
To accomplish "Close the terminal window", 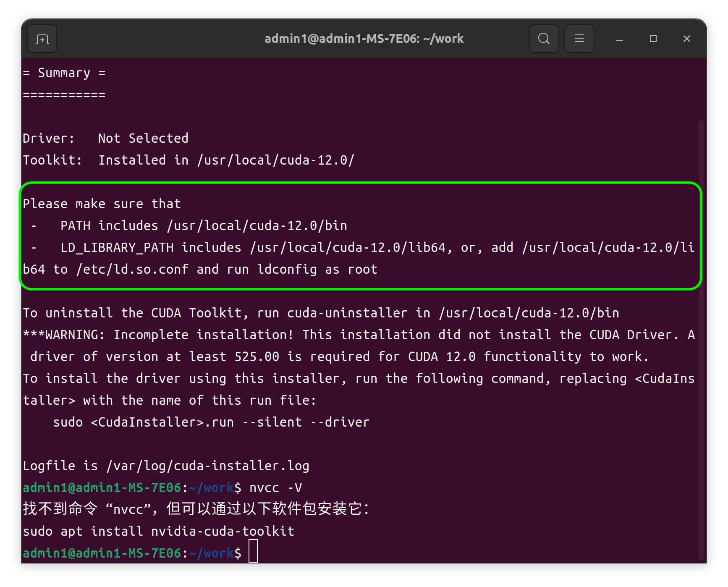I will (x=686, y=39).
